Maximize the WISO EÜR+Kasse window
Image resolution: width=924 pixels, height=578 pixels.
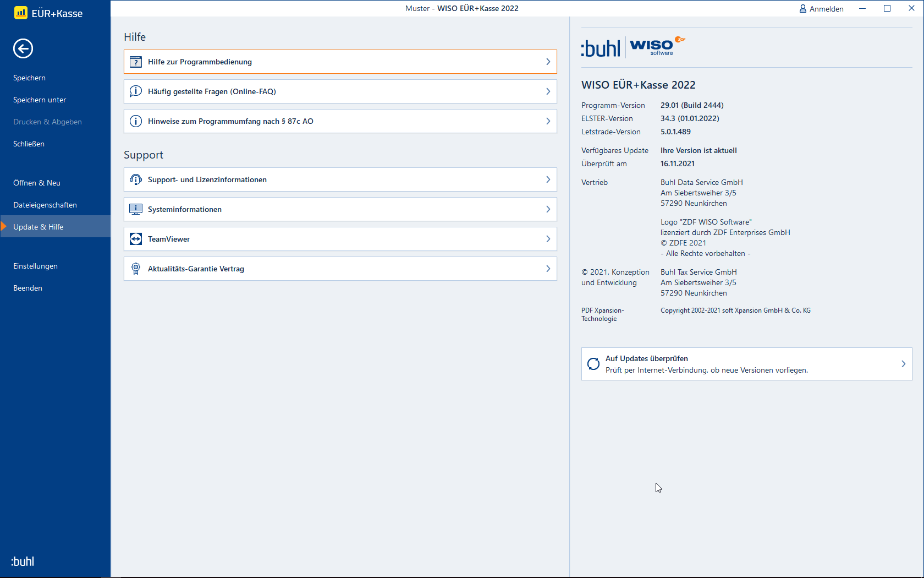887,8
